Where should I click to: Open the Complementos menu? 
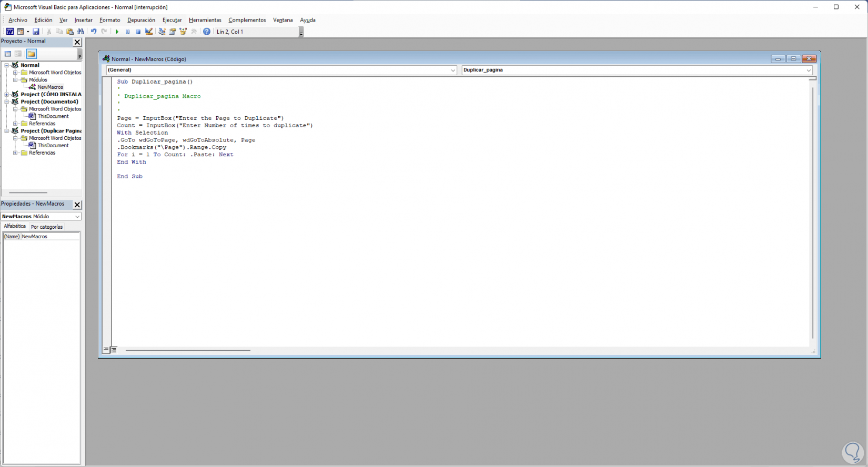[247, 20]
